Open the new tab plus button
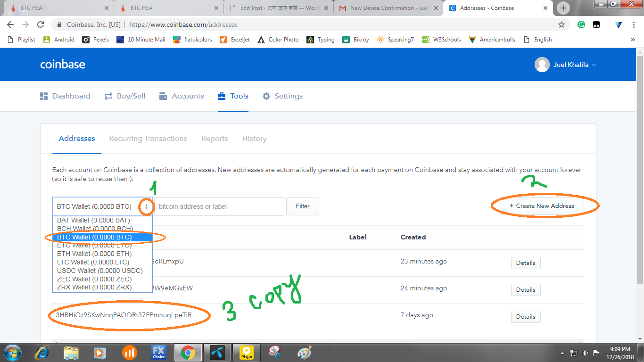The image size is (644, 362). (563, 8)
